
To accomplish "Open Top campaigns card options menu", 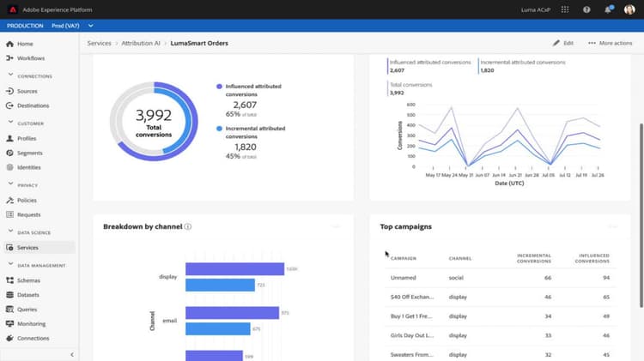I will click(x=612, y=226).
